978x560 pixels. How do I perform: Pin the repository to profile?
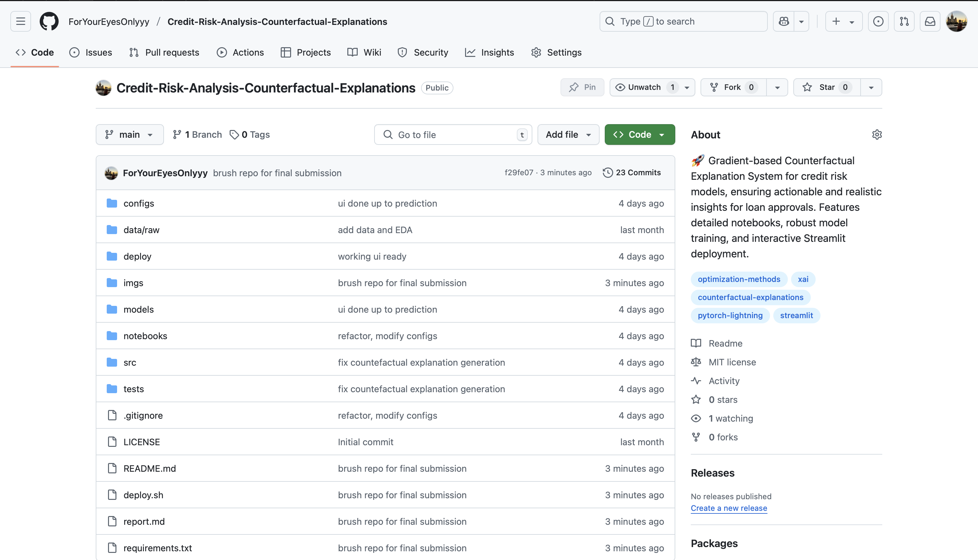pyautogui.click(x=582, y=87)
